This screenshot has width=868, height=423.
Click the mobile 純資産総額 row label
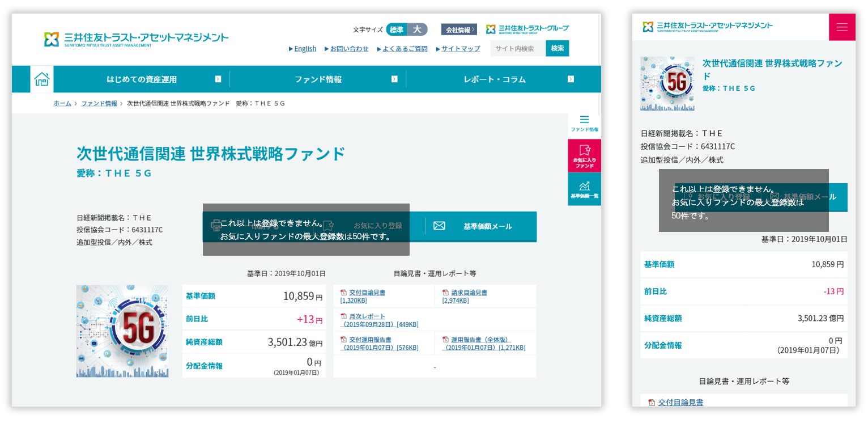tap(663, 318)
